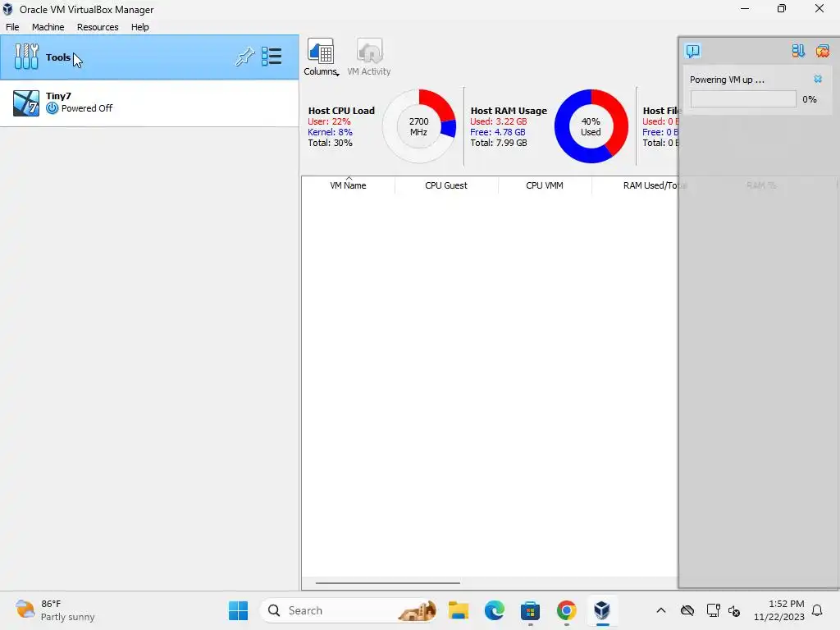This screenshot has height=630, width=840.
Task: Click the notification ordering toggle icon
Action: pyautogui.click(x=798, y=51)
